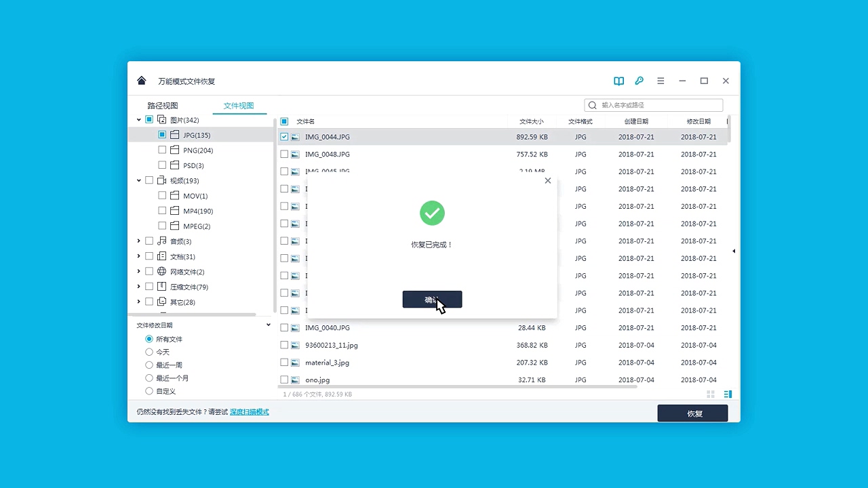Open the 深度扫描模式 link
This screenshot has width=868, height=488.
(250, 412)
